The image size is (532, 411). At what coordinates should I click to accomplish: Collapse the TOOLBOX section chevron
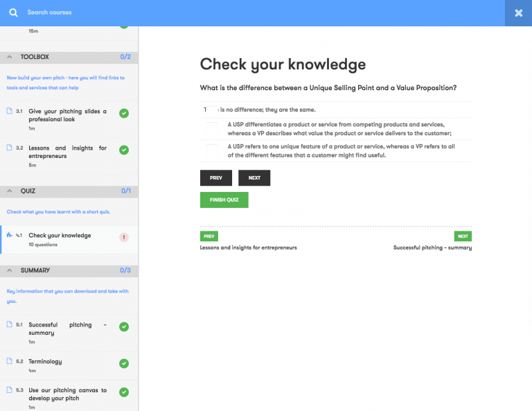tap(10, 57)
